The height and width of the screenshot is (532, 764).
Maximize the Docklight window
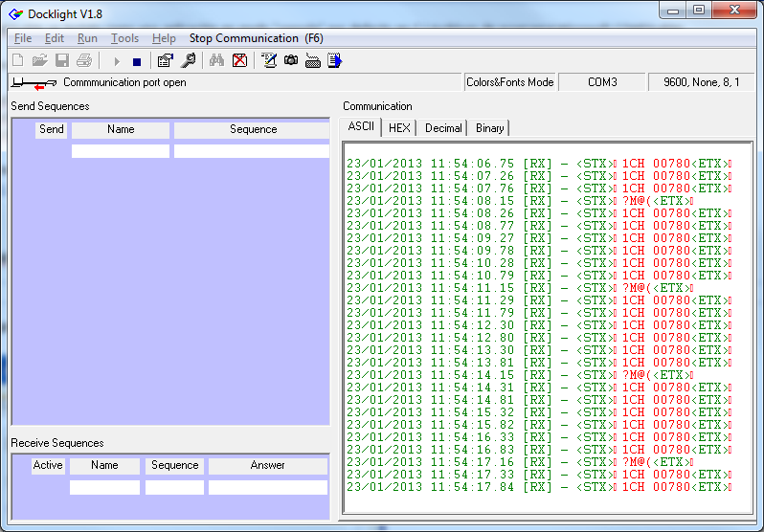[699, 11]
